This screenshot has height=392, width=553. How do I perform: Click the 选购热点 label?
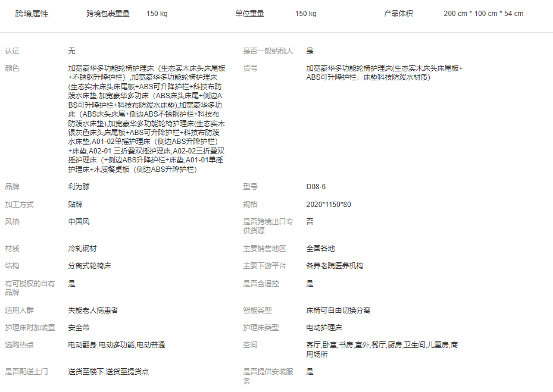pos(19,345)
